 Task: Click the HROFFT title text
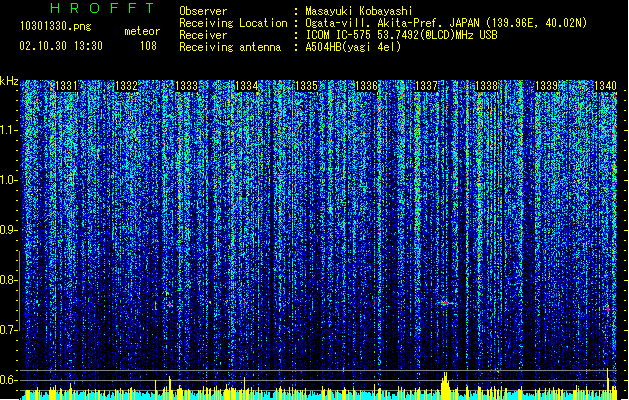103,8
